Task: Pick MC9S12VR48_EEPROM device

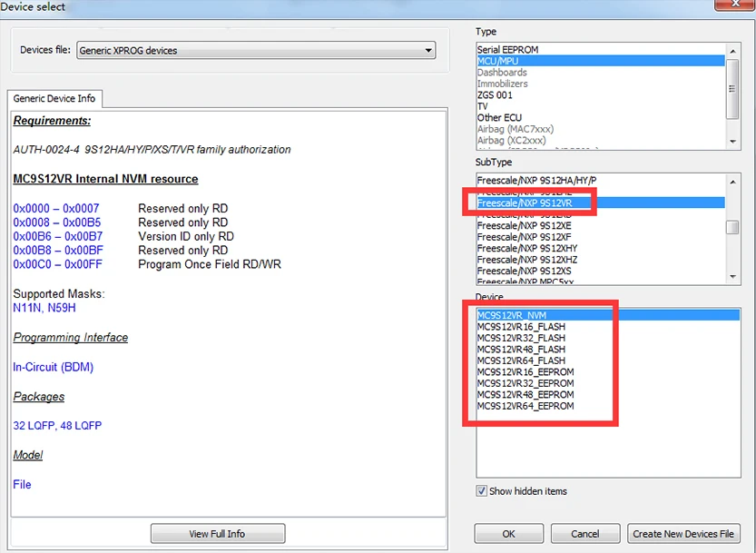Action: [608, 395]
